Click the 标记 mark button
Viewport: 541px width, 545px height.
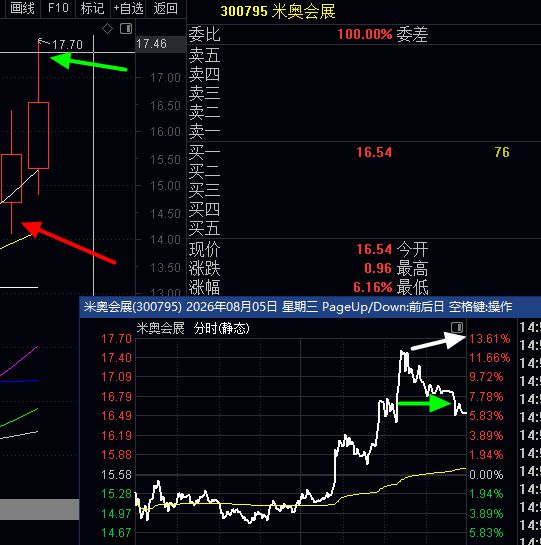point(92,8)
